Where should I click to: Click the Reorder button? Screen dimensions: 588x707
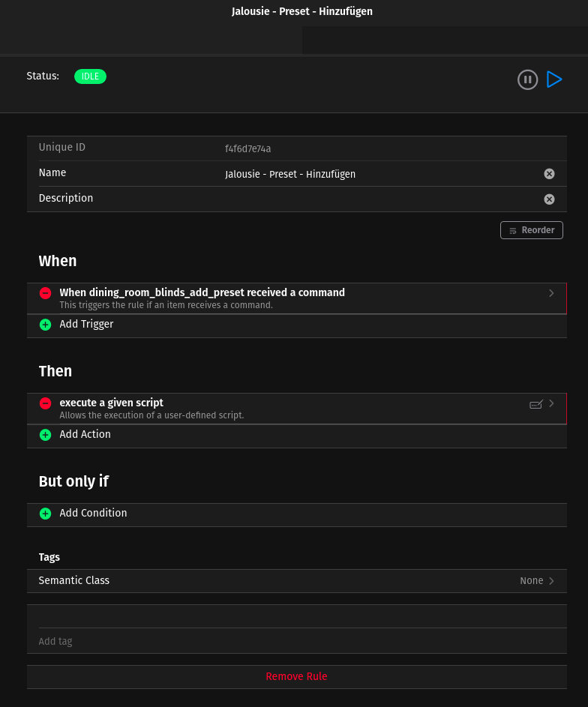(x=531, y=230)
